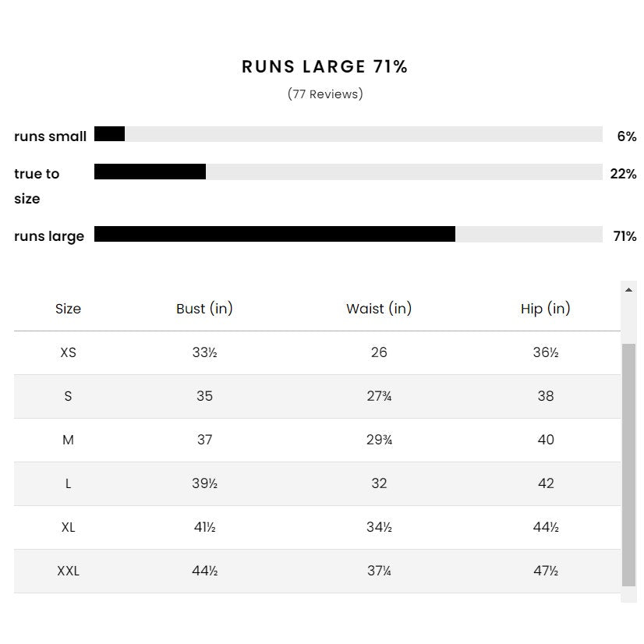This screenshot has width=644, height=644.
Task: Click the RUNS LARGE 71% heading
Action: point(325,67)
